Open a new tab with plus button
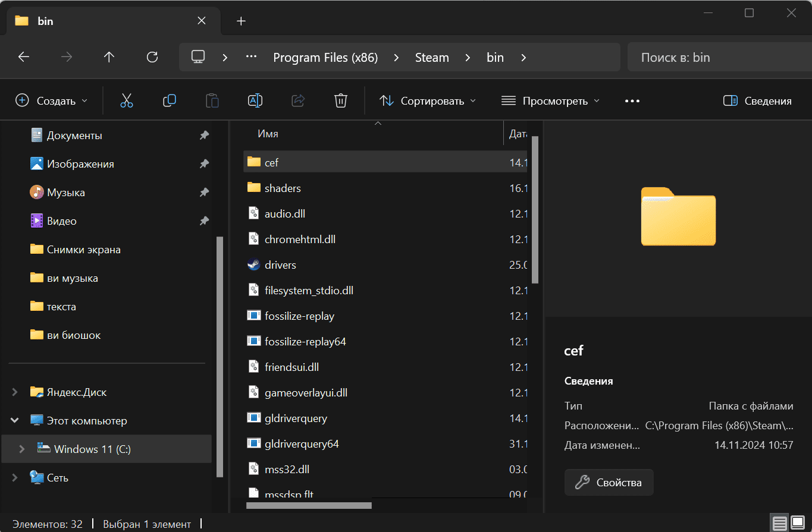The height and width of the screenshot is (532, 812). tap(241, 21)
